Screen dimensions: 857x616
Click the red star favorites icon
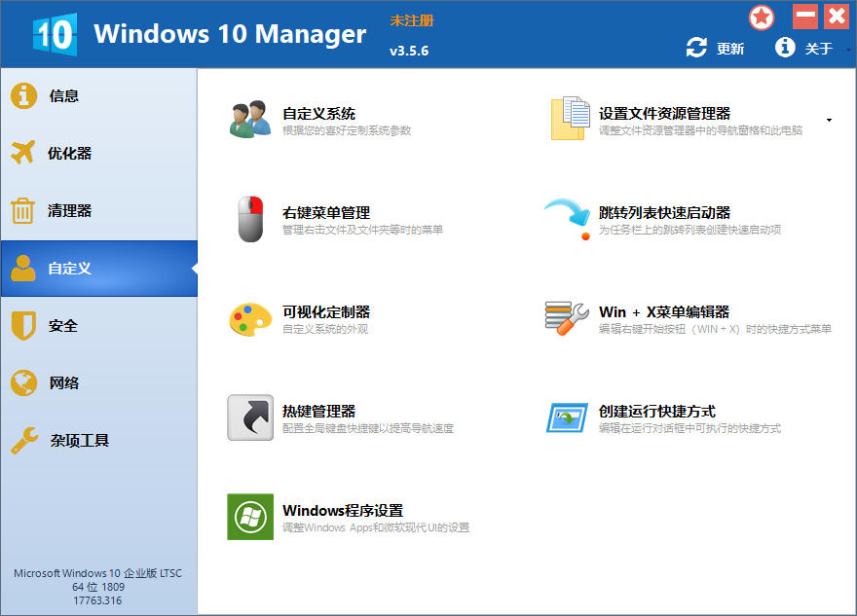coord(762,18)
